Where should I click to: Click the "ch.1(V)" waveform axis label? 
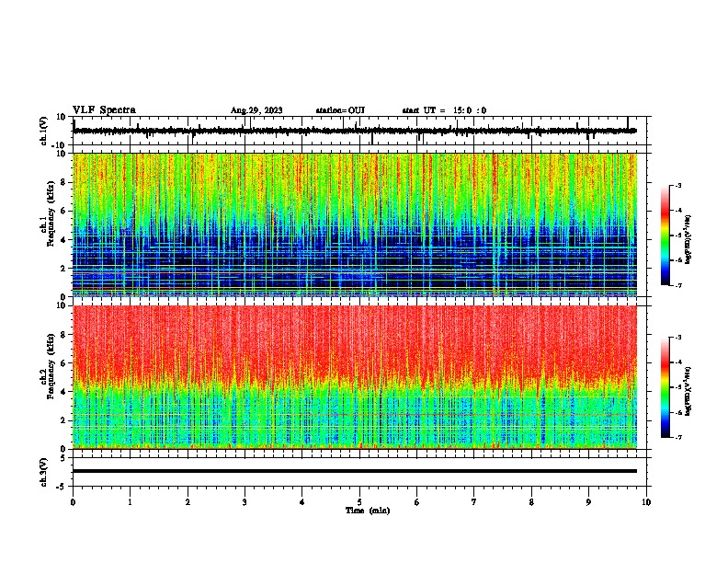click(x=44, y=131)
